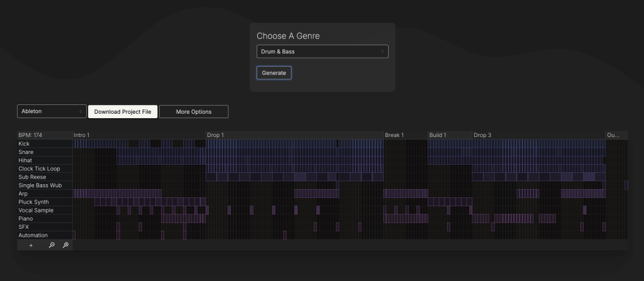This screenshot has height=281, width=644.
Task: Click the plus icon below the track list
Action: [31, 245]
